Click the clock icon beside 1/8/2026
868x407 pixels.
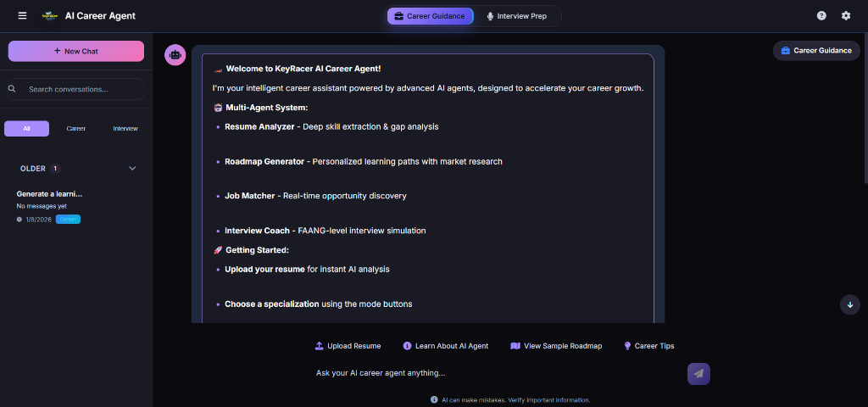(x=19, y=220)
